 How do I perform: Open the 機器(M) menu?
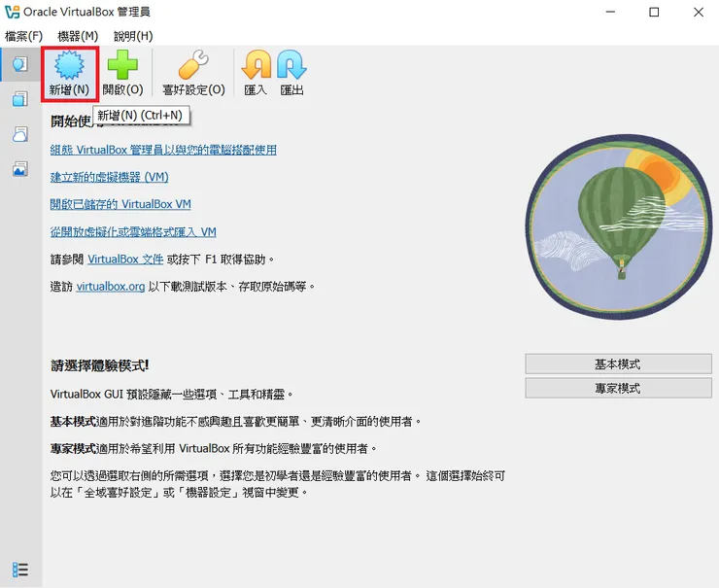[78, 36]
